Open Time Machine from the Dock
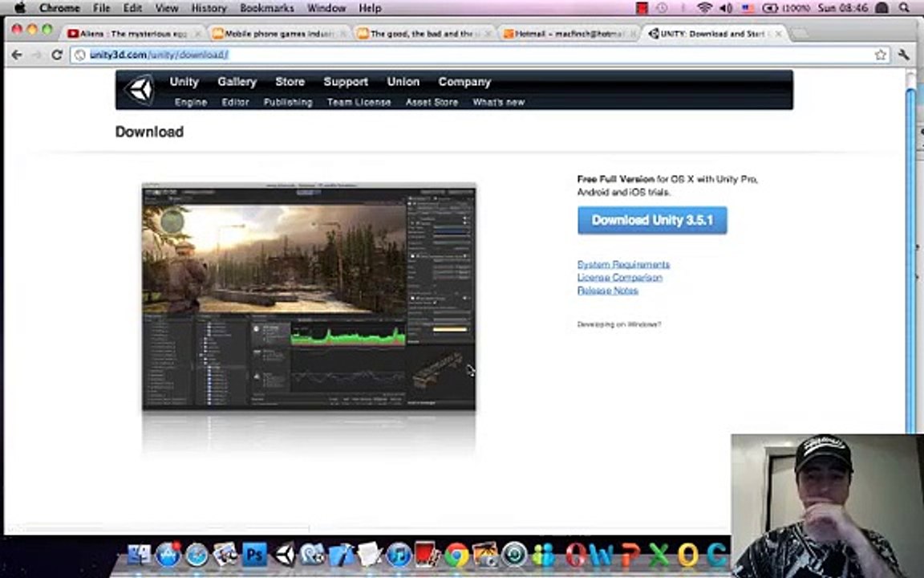924x578 pixels. click(x=514, y=555)
